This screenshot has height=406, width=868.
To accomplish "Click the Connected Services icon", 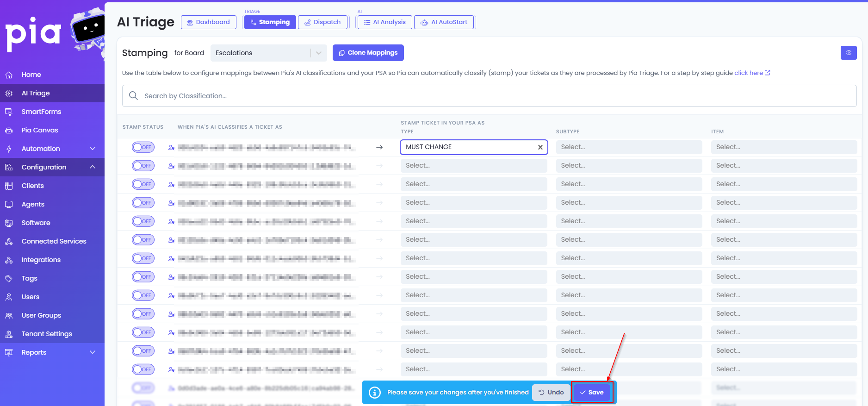I will pos(9,241).
